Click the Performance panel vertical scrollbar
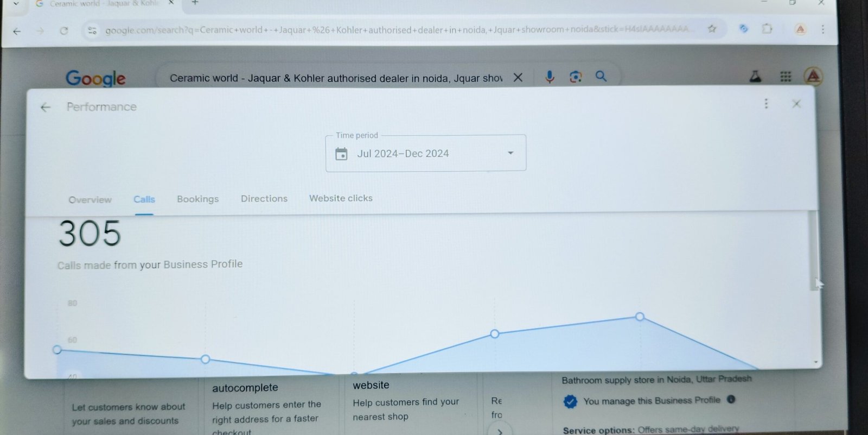This screenshot has height=435, width=868. [813, 251]
